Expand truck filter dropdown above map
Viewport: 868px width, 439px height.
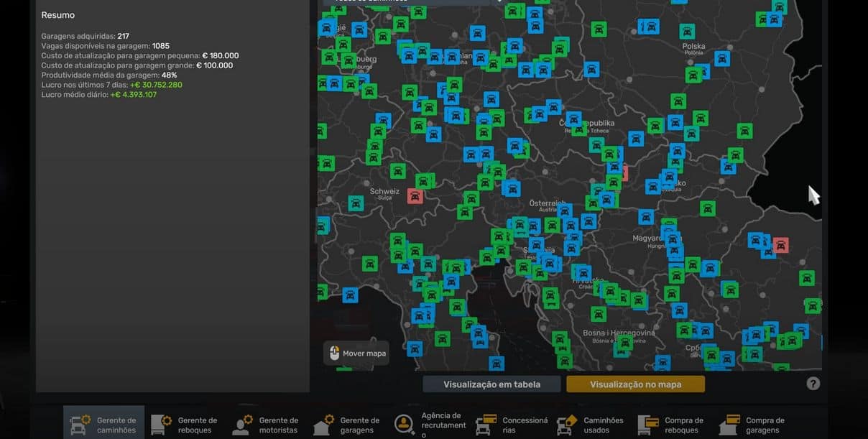coord(500,1)
